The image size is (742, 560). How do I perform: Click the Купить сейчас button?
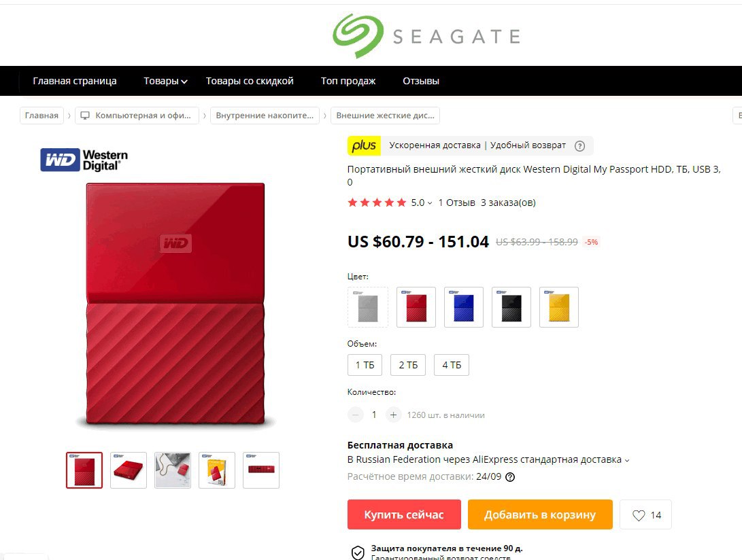404,514
